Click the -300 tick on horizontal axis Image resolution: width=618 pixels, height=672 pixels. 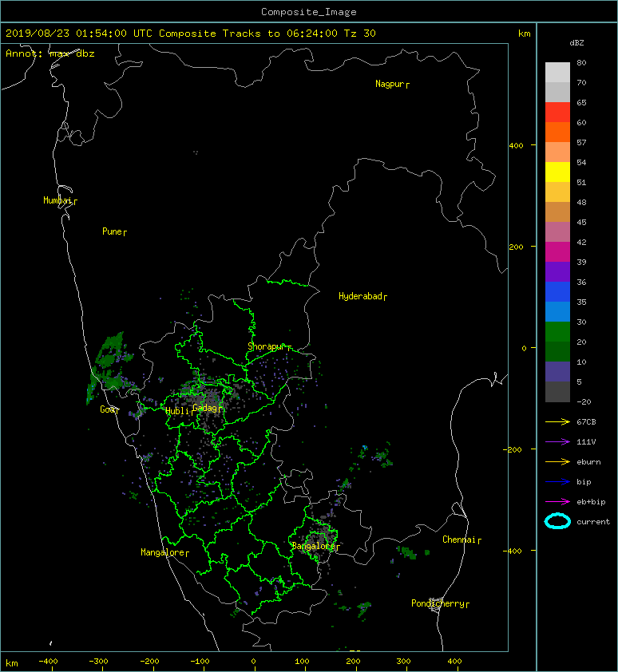pyautogui.click(x=99, y=662)
